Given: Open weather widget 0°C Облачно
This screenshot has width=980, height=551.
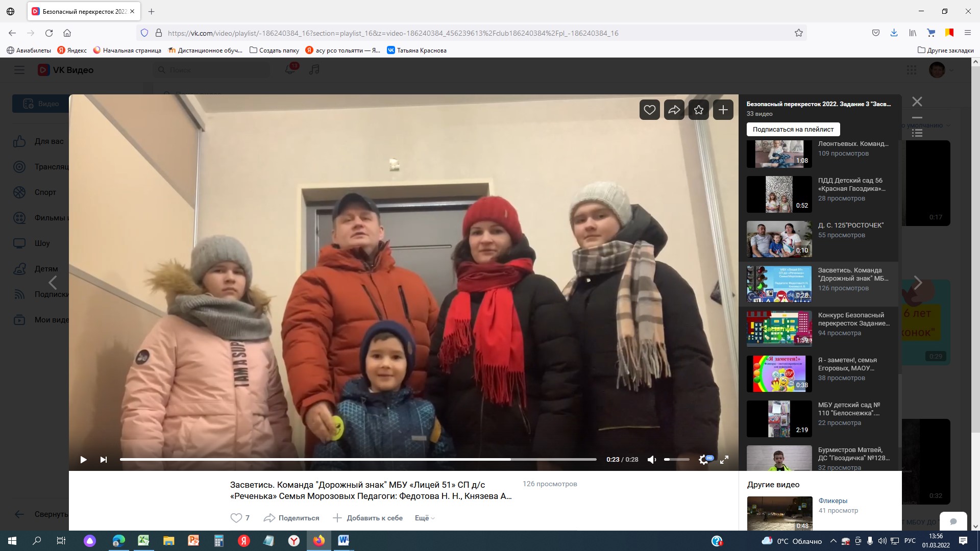Looking at the screenshot, I should pos(792,541).
